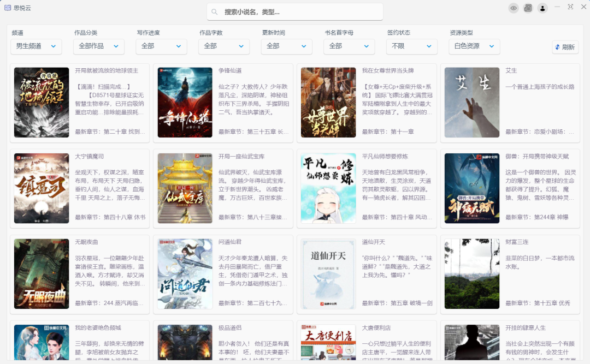590x364 pixels.
Task: Open cover of 问道仙君
Action: [185, 274]
